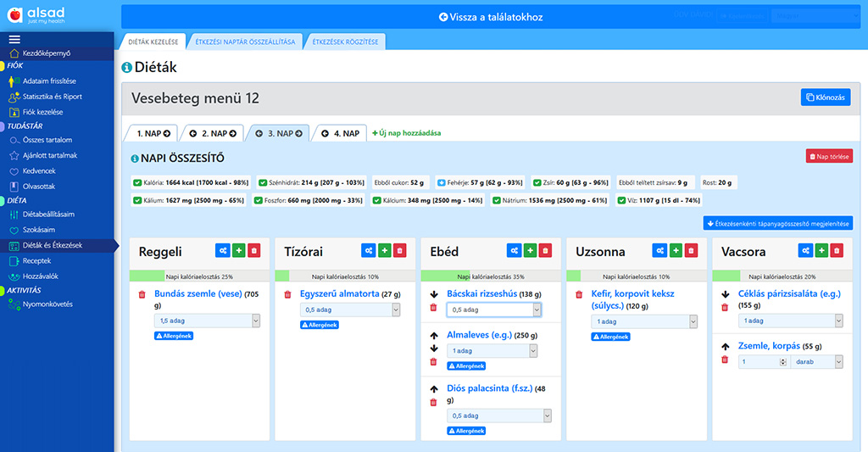Screen dimensions: 868x452
Task: Switch to Étkezések rögzítése tab
Action: 346,42
